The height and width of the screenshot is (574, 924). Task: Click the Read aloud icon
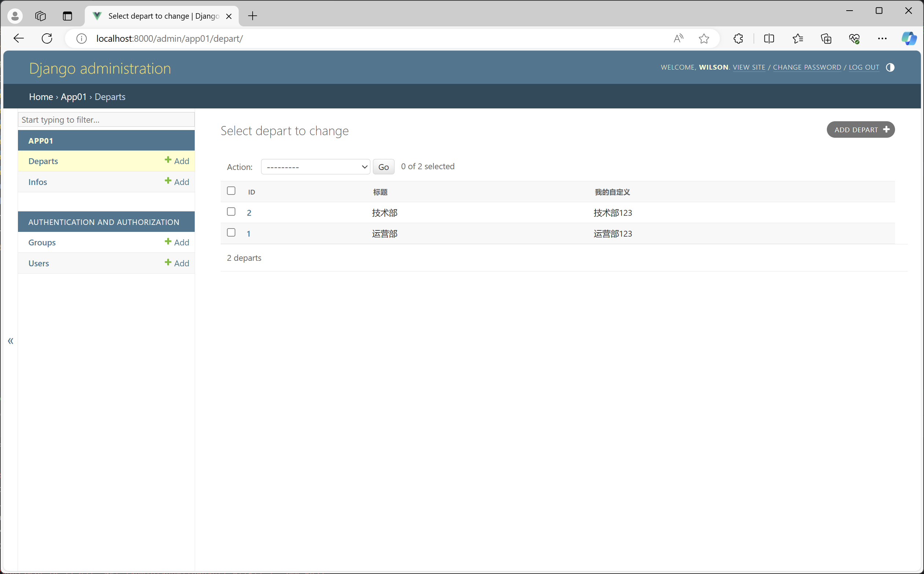[x=678, y=38]
